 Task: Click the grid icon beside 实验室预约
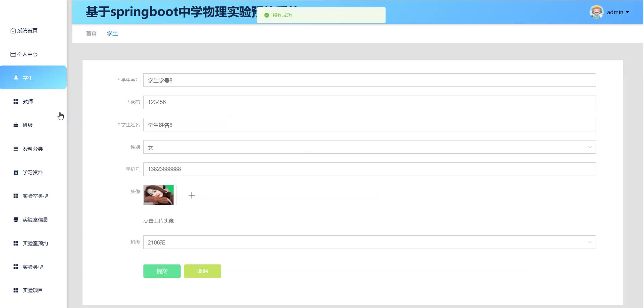point(16,243)
